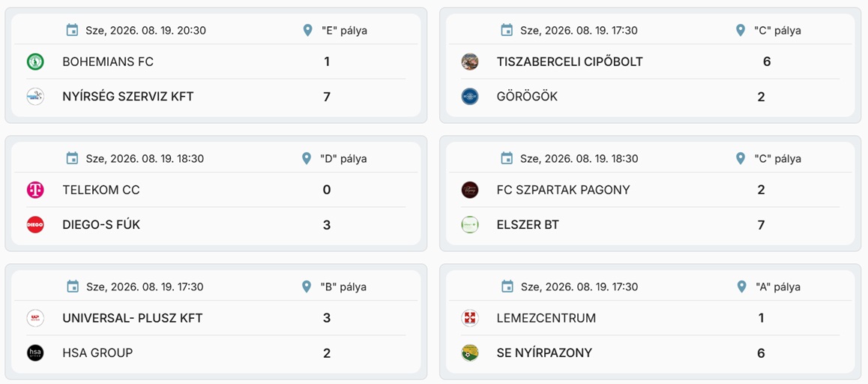Screen dimensions: 868x384
Task: Click the calendar icon of 20:30 match
Action: (72, 30)
